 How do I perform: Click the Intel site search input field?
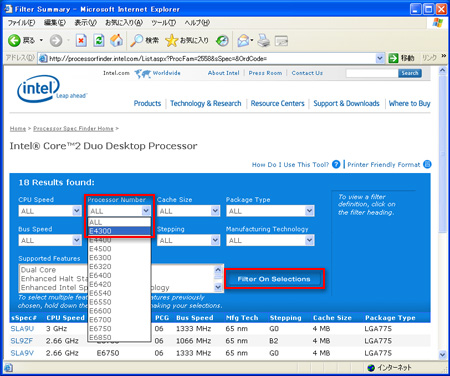click(372, 73)
